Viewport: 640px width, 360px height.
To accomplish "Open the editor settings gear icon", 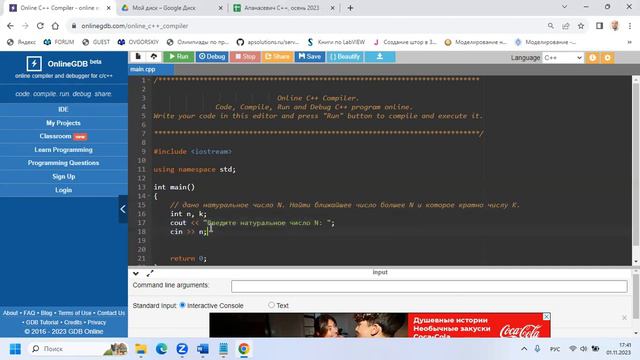I will click(607, 58).
